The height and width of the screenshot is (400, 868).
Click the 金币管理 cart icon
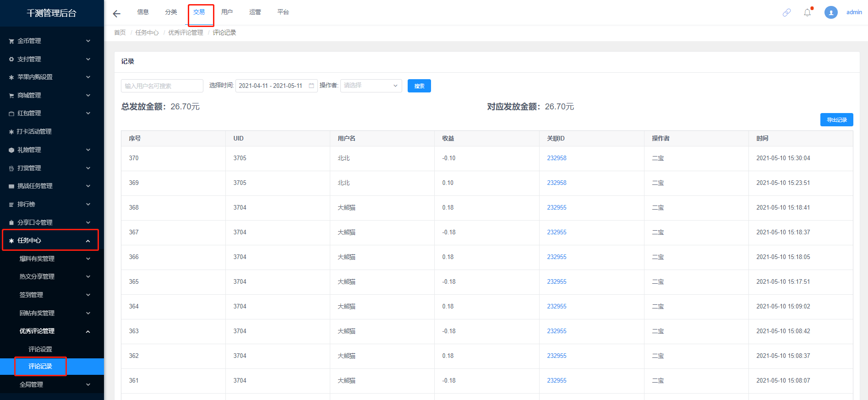tap(11, 41)
